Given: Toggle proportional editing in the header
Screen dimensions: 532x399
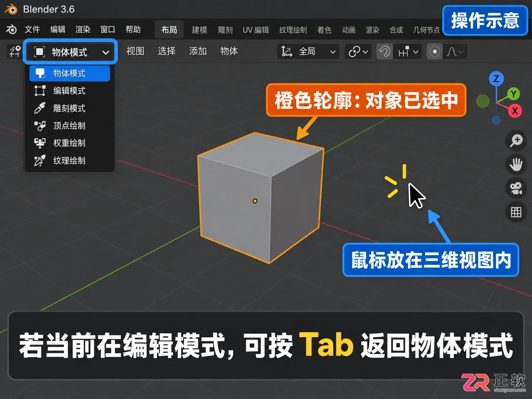Looking at the screenshot, I should click(435, 52).
